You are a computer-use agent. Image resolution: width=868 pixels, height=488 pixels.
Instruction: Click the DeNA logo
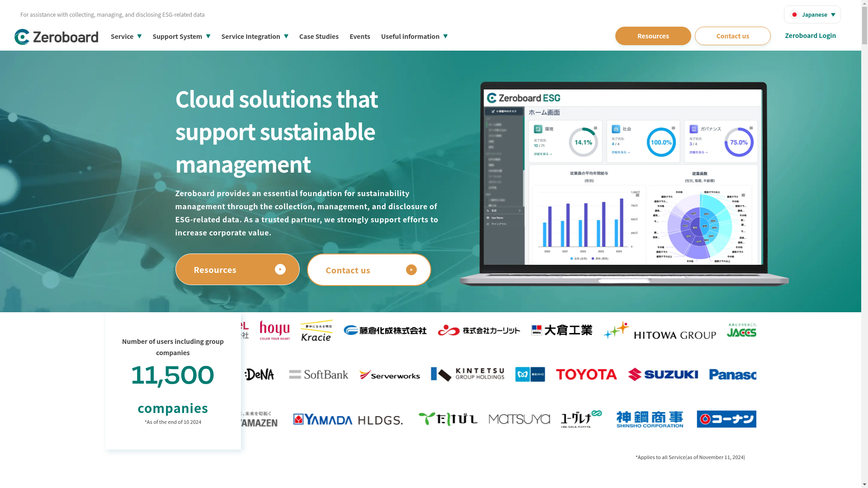point(259,374)
